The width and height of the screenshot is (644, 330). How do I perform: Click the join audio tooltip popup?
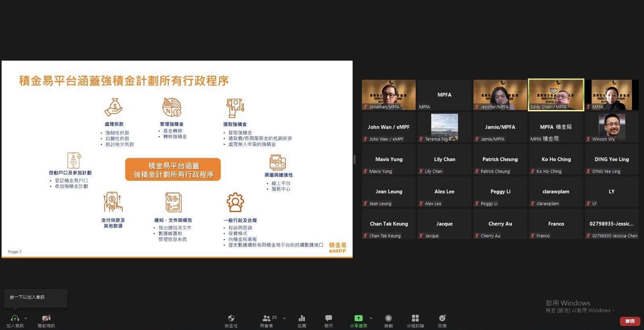(x=36, y=298)
